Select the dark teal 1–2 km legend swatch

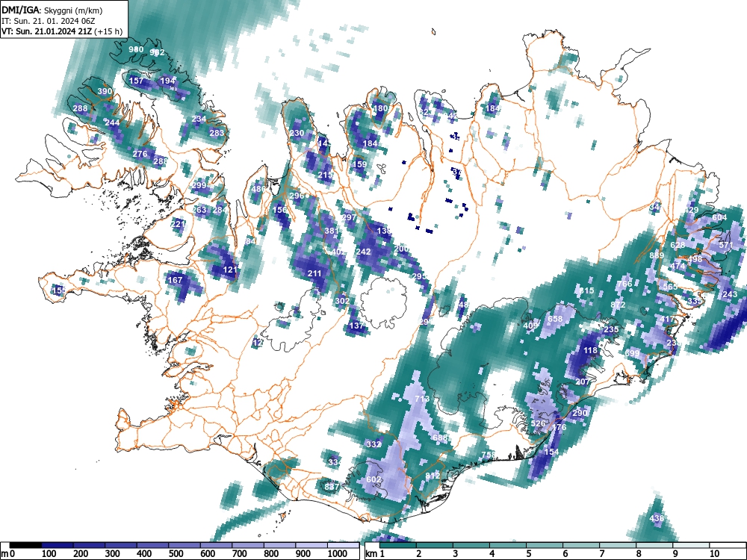pyautogui.click(x=398, y=545)
